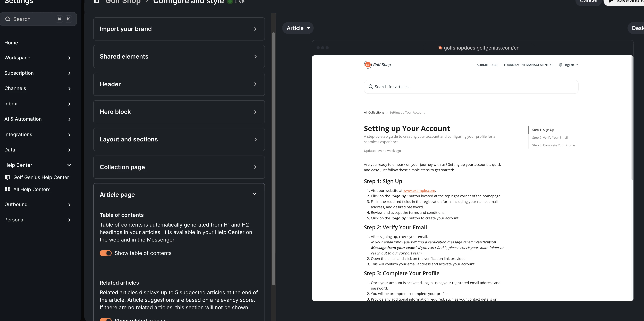
Task: Open the Article preview dropdown
Action: [x=298, y=28]
